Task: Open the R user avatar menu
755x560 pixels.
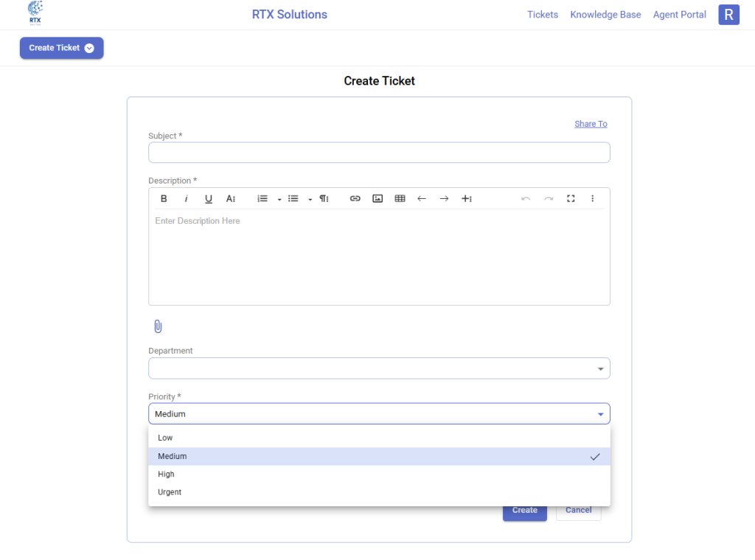Action: 728,15
